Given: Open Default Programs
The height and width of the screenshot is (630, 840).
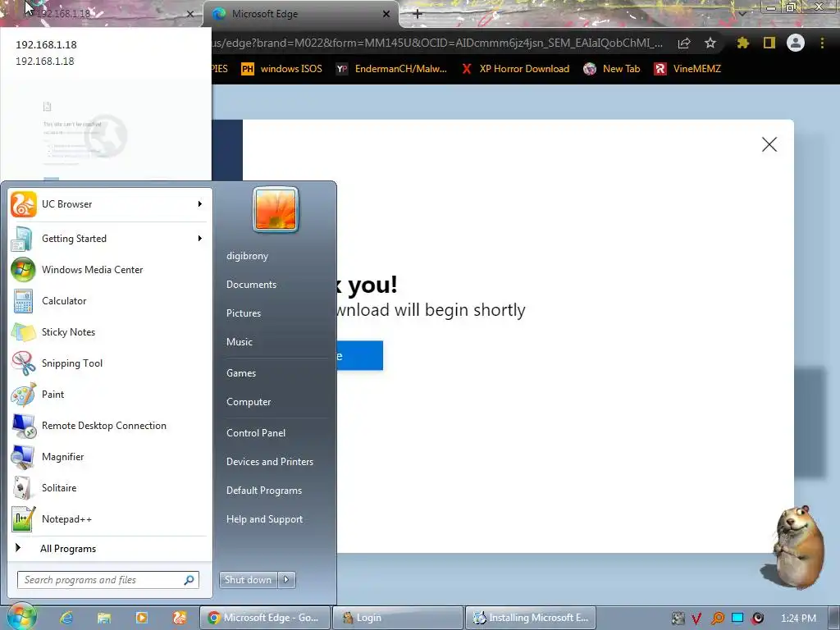Looking at the screenshot, I should [x=264, y=491].
